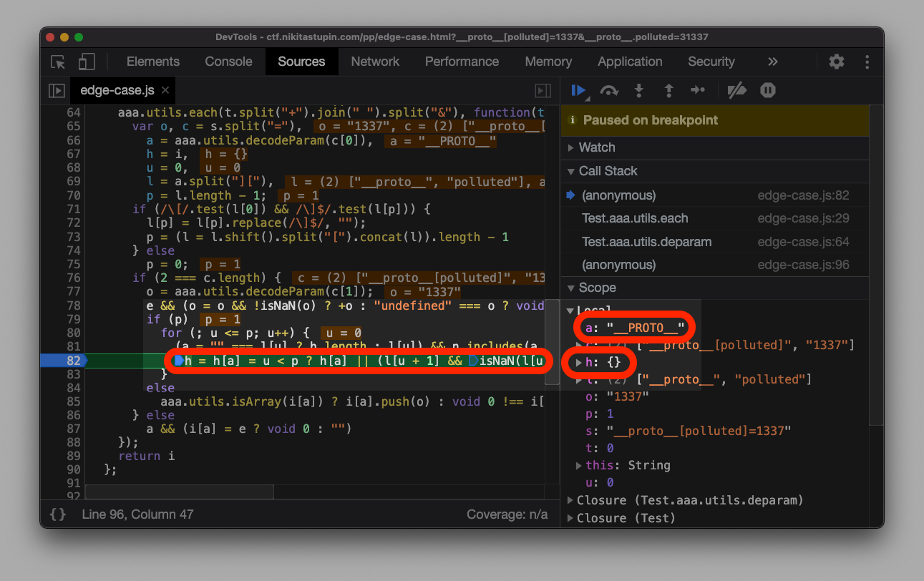Step out of the current function

pyautogui.click(x=669, y=90)
